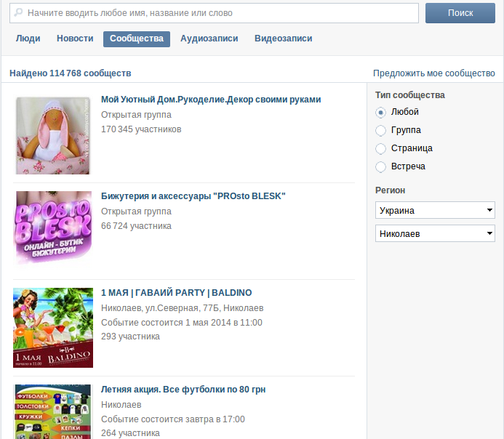Open 'Мой Уютный Дом' group title link
This screenshot has width=504, height=439.
tap(211, 100)
